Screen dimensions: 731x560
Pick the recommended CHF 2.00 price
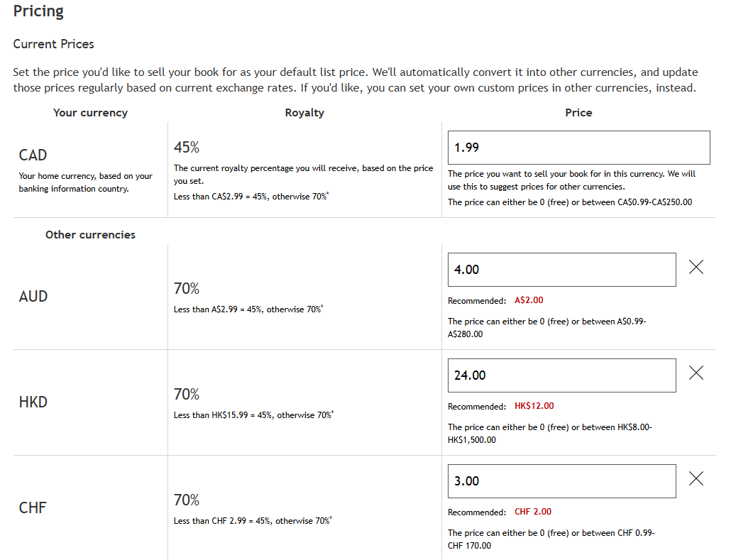click(x=533, y=512)
